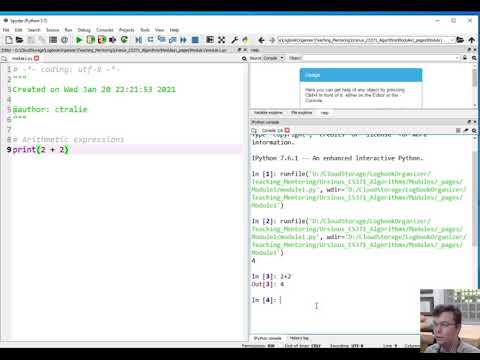Click code line 9 print(2 + 2)
Image resolution: width=480 pixels, height=360 pixels.
coord(40,149)
